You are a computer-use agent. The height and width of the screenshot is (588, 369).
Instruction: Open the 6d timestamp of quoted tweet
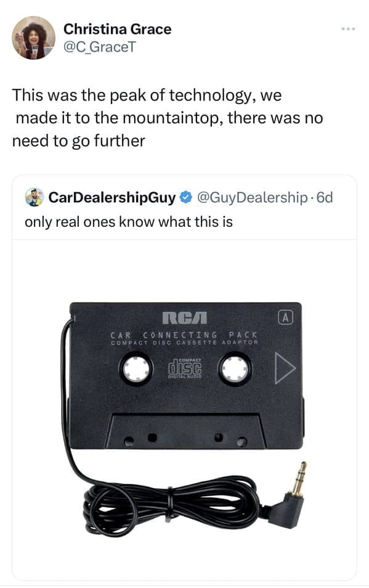325,197
